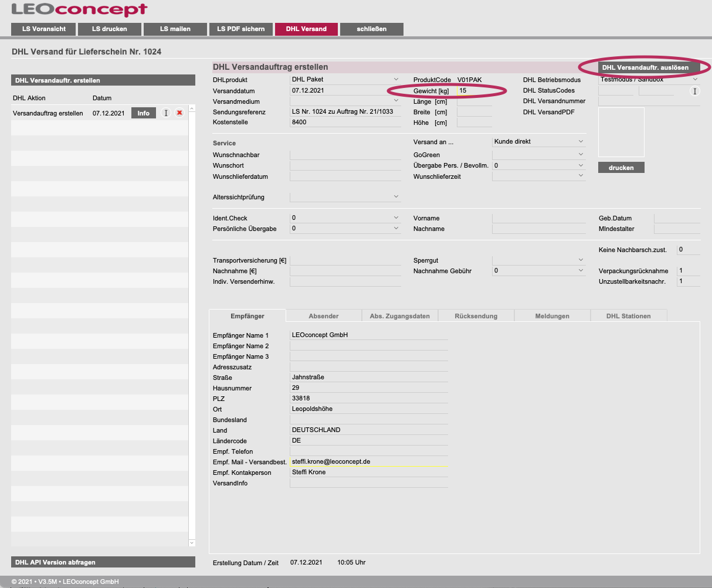Click the Straße field
The height and width of the screenshot is (588, 712).
pos(369,377)
